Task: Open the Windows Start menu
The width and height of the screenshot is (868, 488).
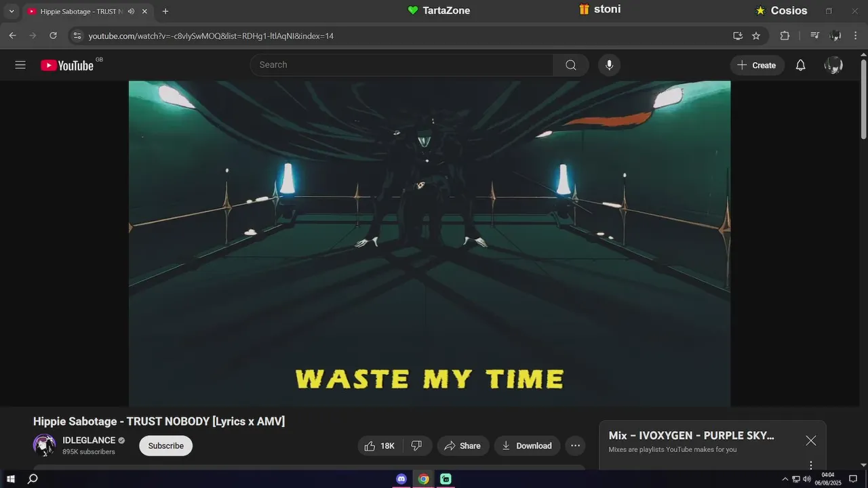Action: click(x=11, y=479)
